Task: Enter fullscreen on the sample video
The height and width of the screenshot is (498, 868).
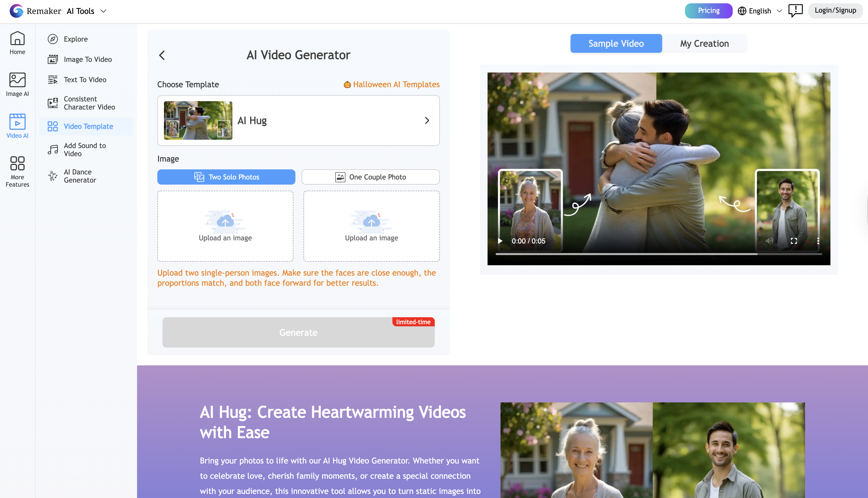Action: point(794,241)
